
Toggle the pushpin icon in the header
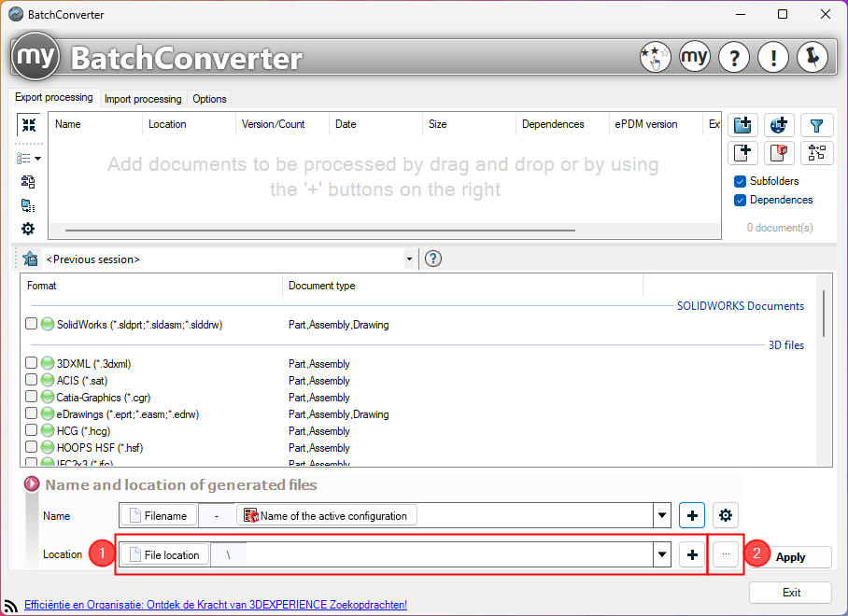(813, 57)
